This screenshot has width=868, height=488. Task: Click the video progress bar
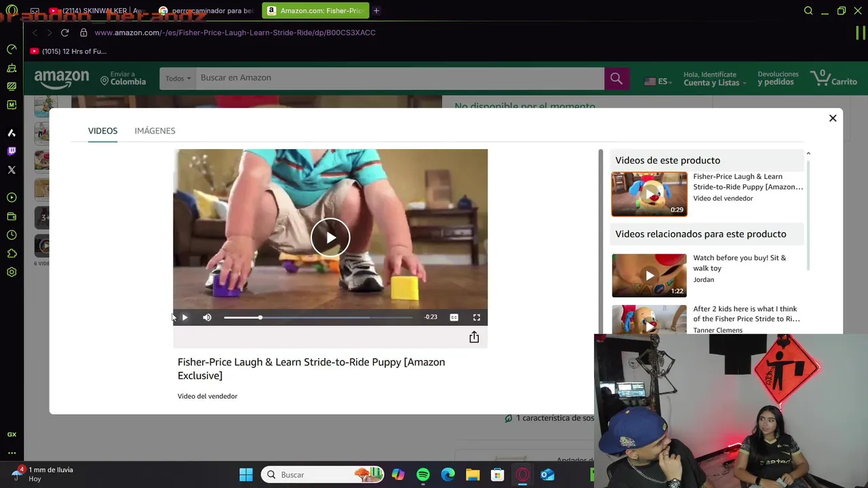[x=318, y=317]
